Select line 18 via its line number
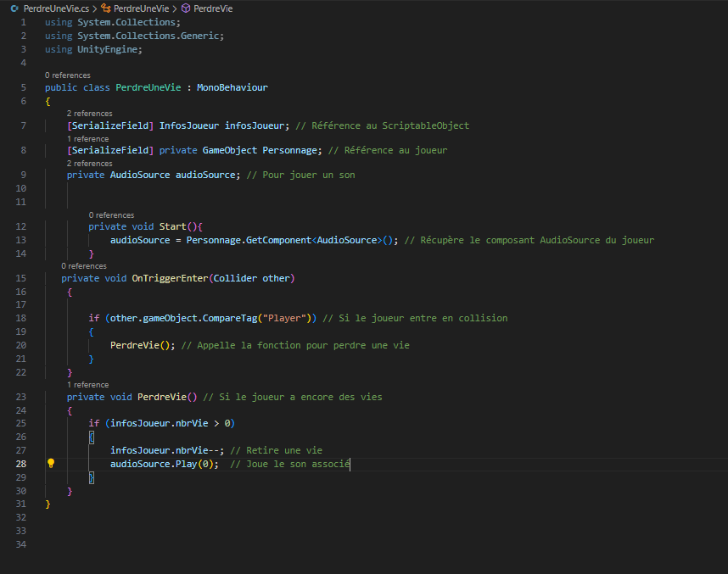The width and height of the screenshot is (728, 574). (x=21, y=318)
